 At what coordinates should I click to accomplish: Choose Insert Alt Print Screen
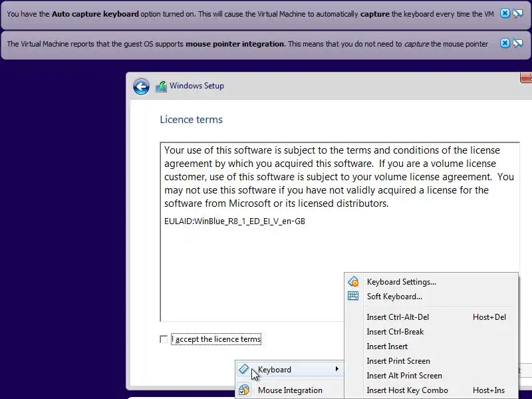coord(431,376)
